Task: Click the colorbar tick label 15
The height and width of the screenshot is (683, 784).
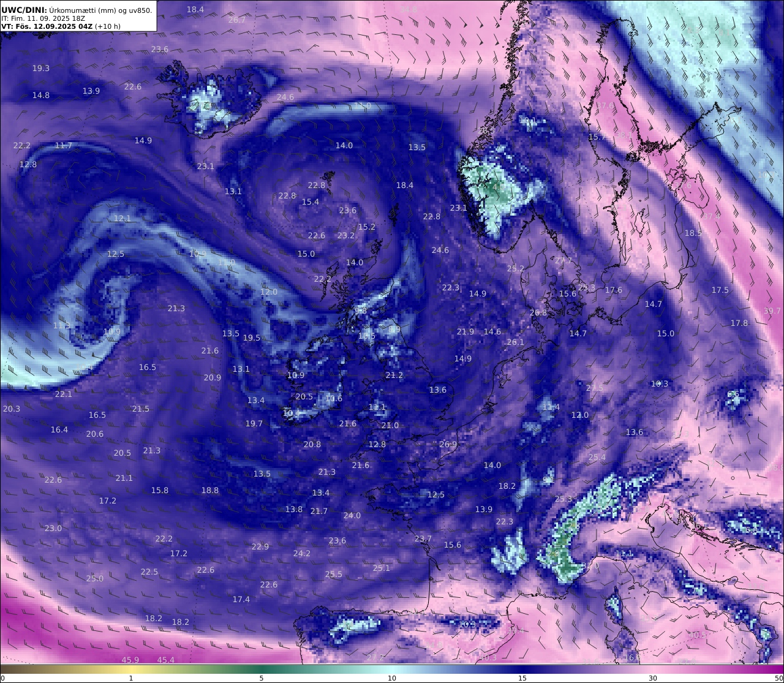Action: 522,677
